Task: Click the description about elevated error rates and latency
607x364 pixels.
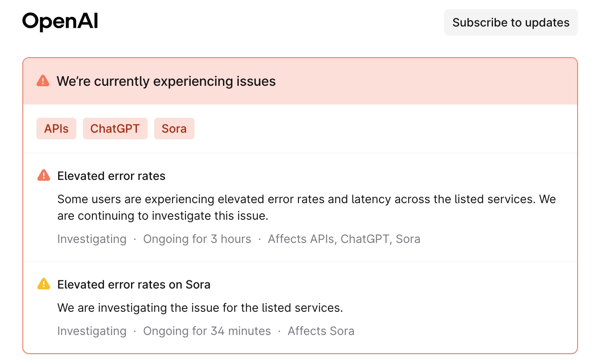Action: pos(306,207)
